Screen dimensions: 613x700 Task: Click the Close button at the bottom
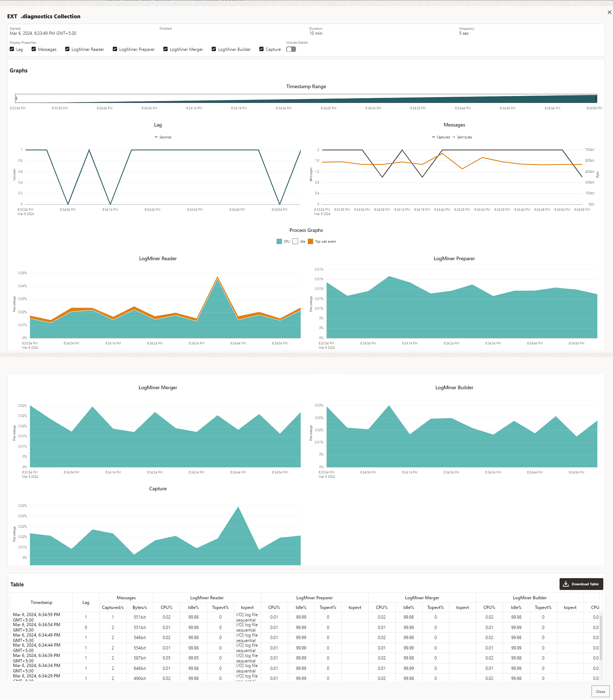click(x=600, y=691)
